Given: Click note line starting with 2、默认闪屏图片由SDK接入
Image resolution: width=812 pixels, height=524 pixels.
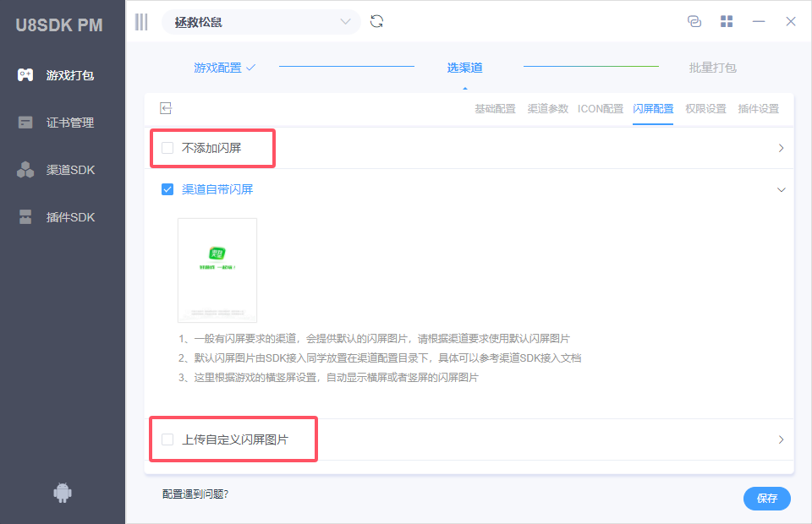Looking at the screenshot, I should (380, 358).
